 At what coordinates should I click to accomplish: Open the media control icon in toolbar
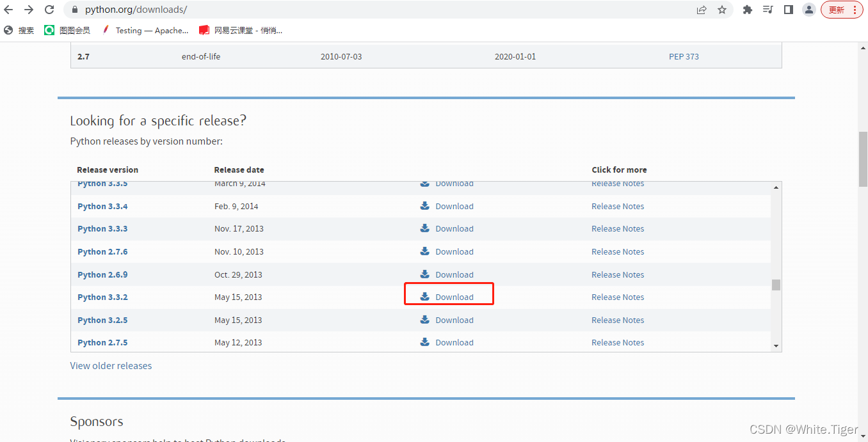(x=768, y=10)
